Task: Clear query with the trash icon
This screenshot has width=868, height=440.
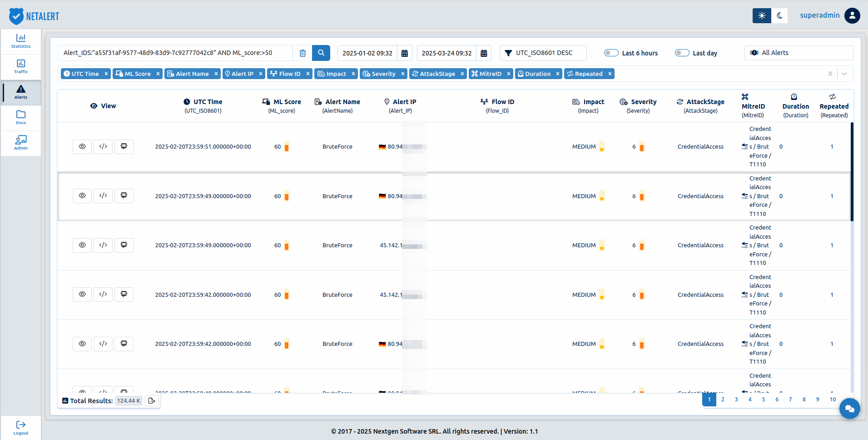Action: [303, 53]
